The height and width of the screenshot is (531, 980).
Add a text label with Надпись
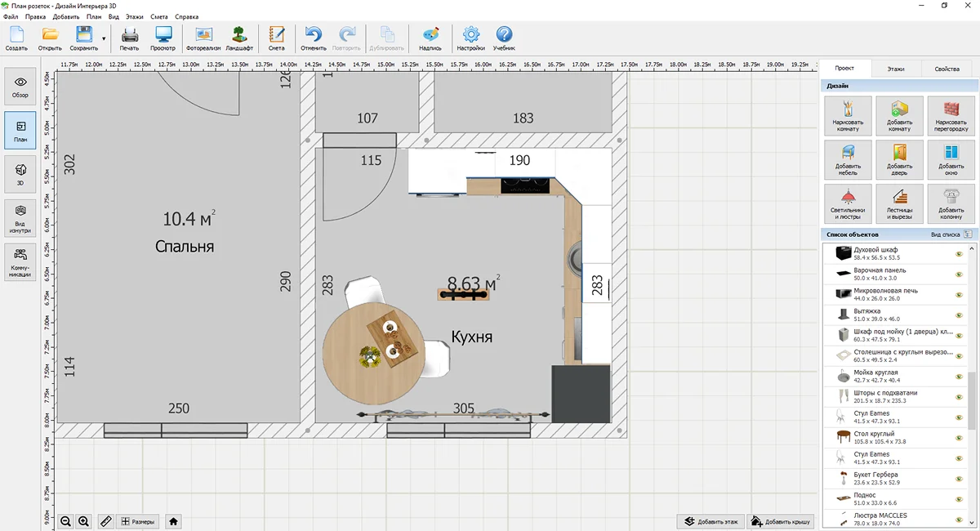(430, 38)
